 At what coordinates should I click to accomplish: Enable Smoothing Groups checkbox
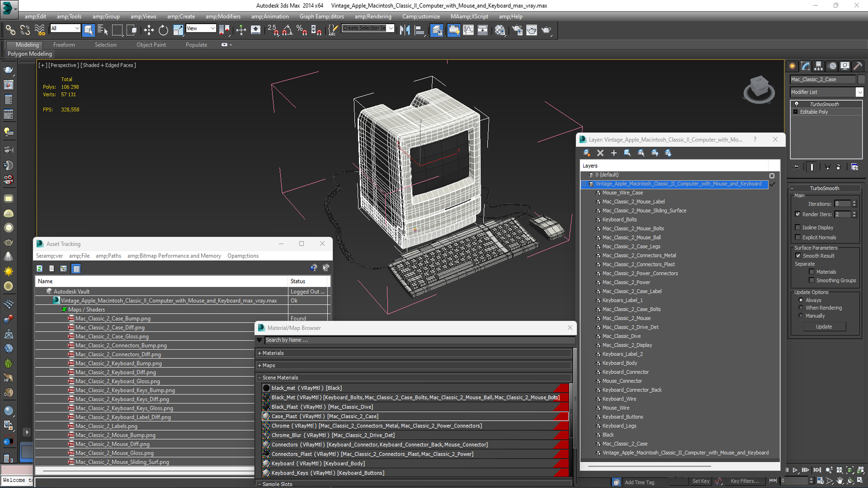click(811, 280)
